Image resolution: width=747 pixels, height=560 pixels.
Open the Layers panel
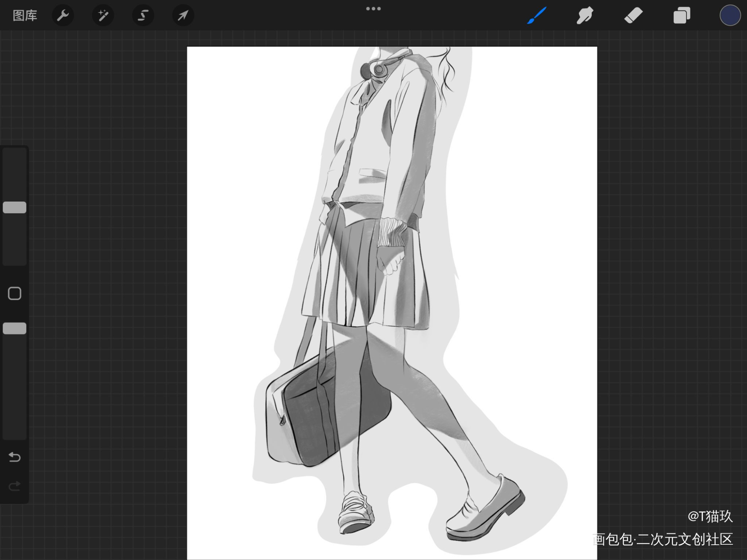(x=682, y=15)
